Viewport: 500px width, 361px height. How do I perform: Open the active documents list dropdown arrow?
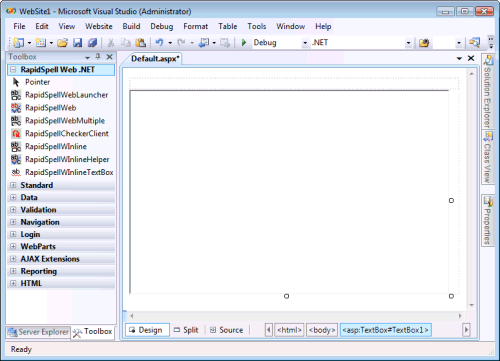[x=459, y=59]
